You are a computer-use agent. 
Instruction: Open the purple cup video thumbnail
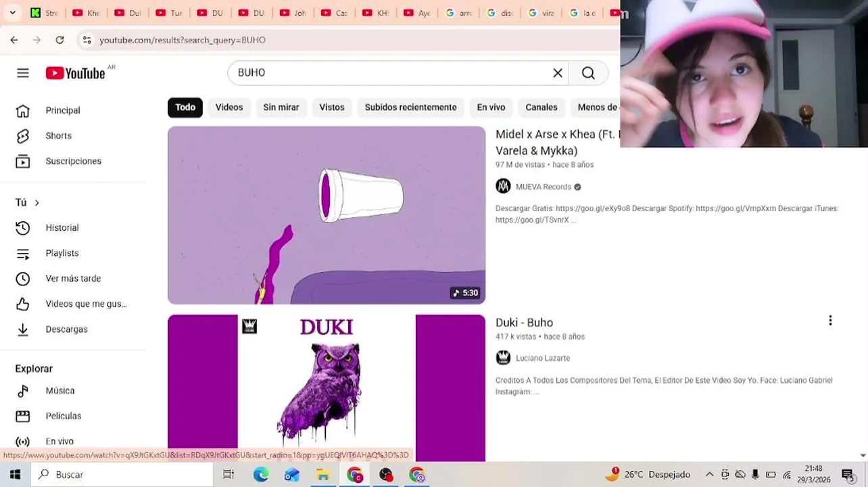pyautogui.click(x=327, y=215)
